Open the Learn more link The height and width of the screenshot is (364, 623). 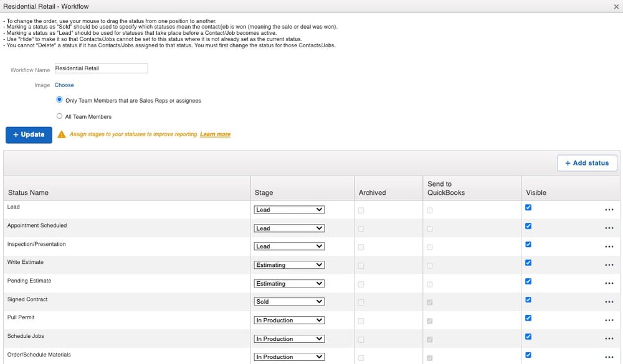pos(215,134)
